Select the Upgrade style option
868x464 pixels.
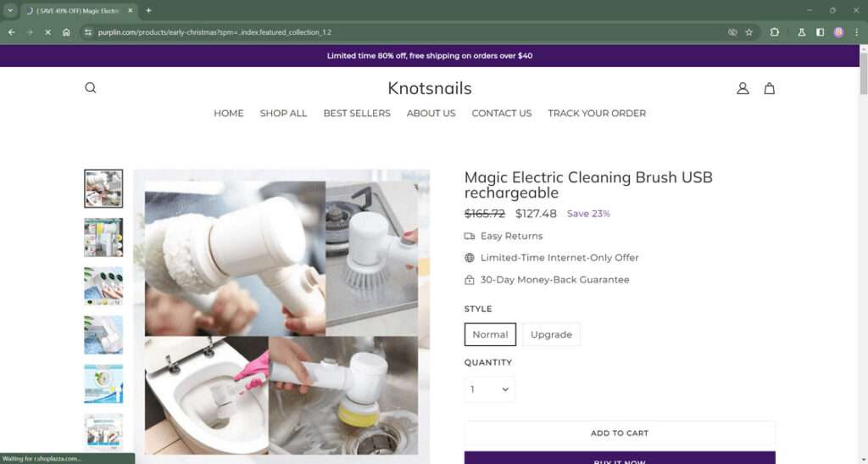(x=551, y=334)
